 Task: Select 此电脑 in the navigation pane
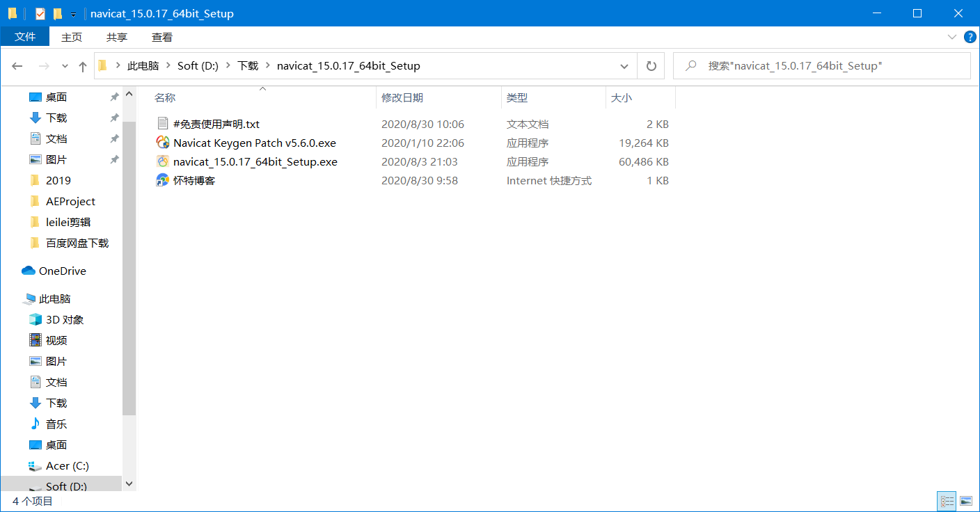tap(54, 298)
